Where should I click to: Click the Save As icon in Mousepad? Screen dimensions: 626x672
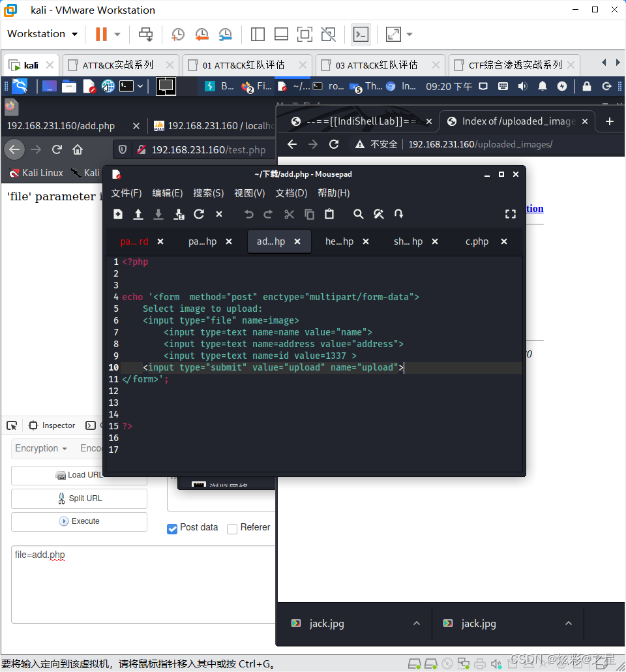(x=179, y=214)
